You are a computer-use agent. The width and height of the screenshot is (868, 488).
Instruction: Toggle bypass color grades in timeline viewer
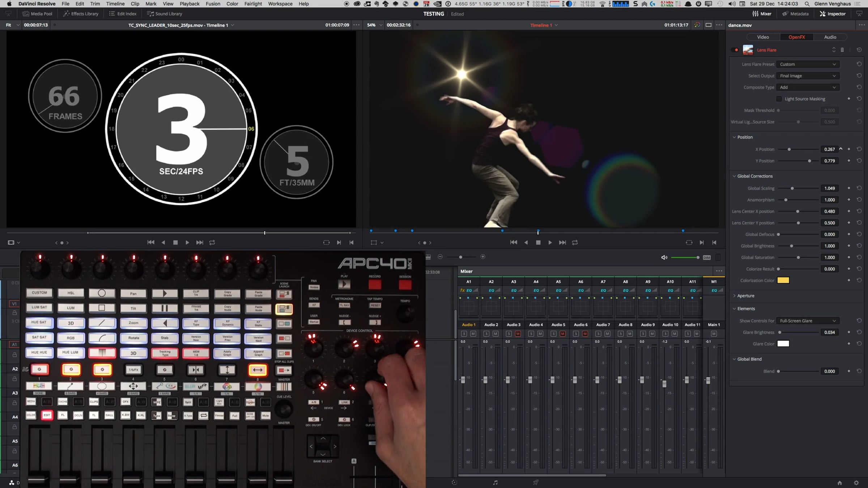[x=697, y=25]
